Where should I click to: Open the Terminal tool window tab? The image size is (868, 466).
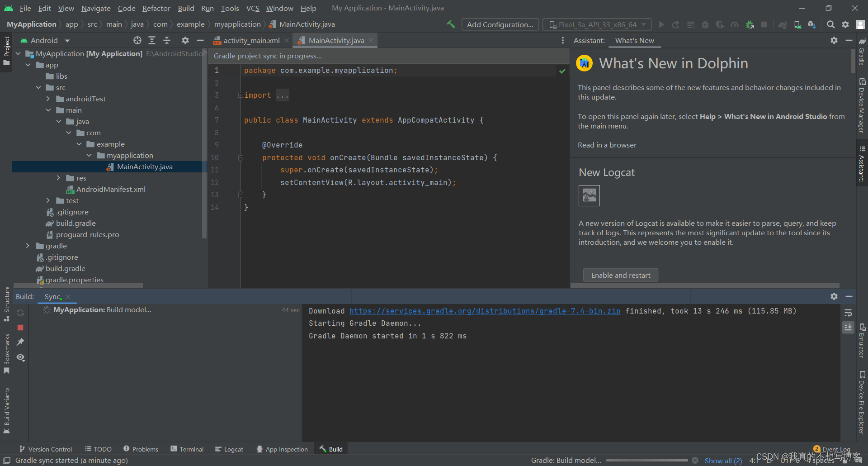point(187,449)
